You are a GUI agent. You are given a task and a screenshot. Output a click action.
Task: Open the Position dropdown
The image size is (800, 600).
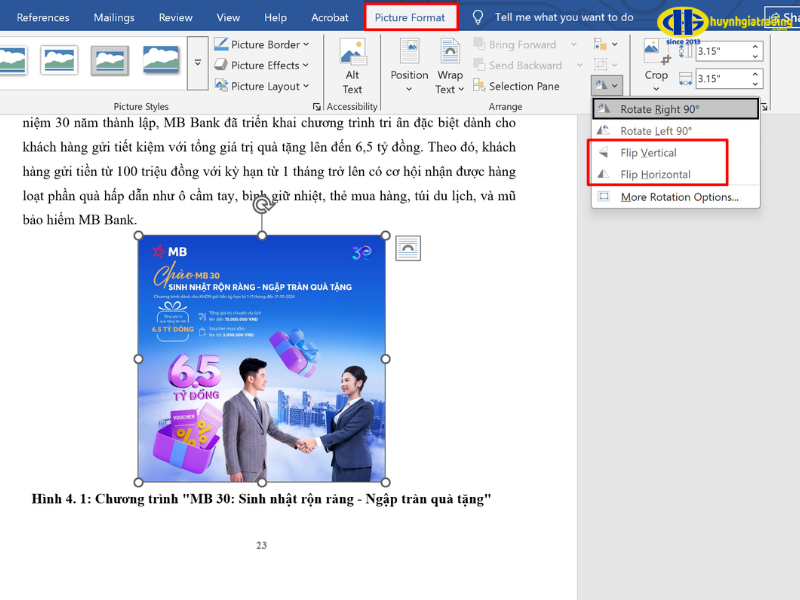[409, 67]
